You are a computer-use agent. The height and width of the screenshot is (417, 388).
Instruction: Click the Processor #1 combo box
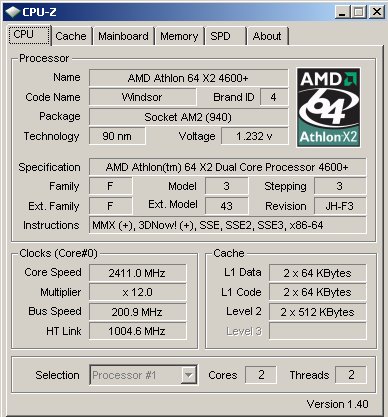coord(143,375)
